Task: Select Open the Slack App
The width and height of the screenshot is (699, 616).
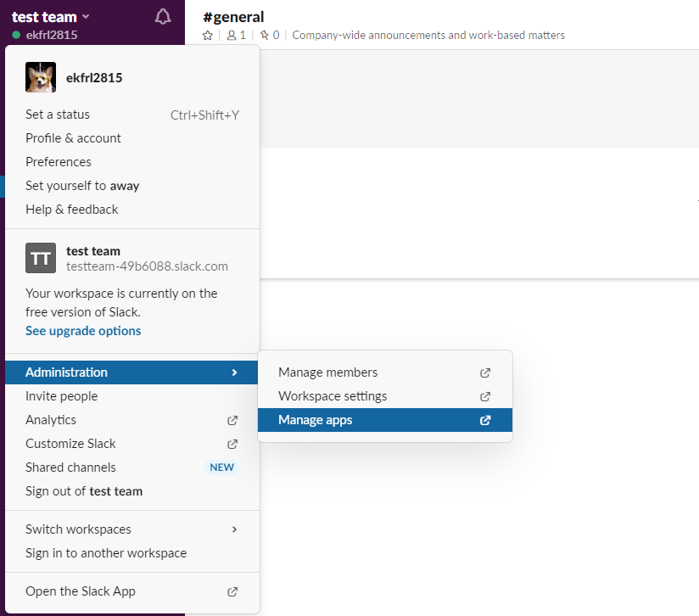Action: 132,591
